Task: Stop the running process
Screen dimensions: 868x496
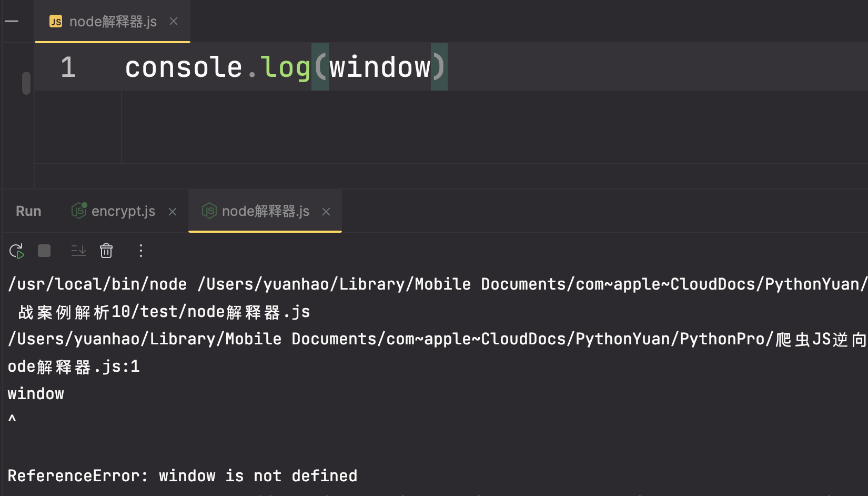Action: click(x=44, y=251)
